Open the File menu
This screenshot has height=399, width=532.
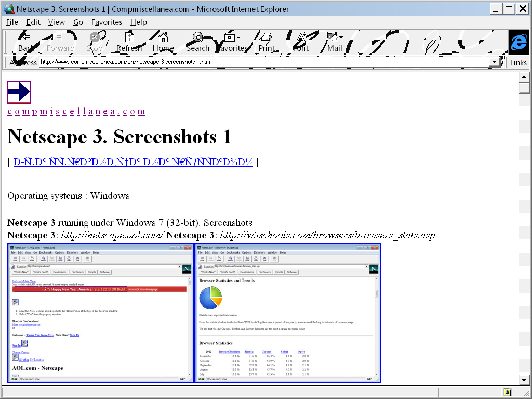(11, 22)
